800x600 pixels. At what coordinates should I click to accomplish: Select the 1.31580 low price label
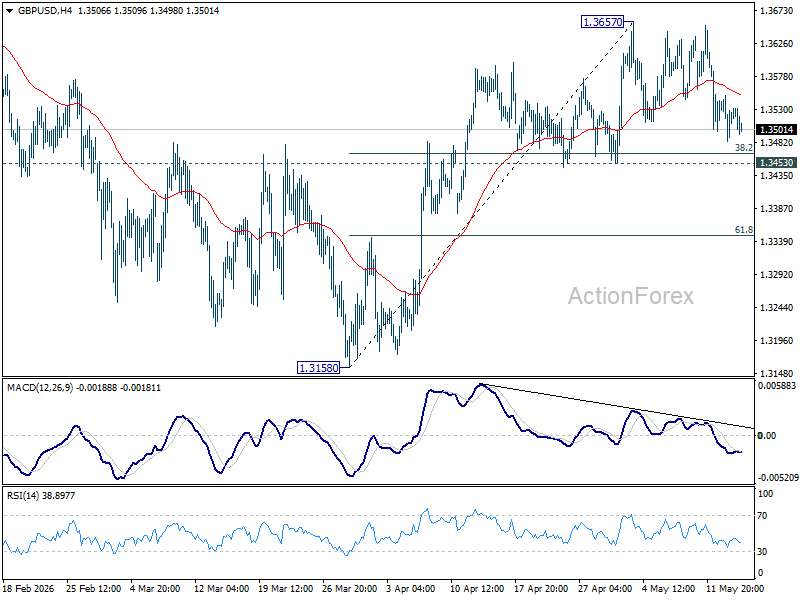click(318, 367)
